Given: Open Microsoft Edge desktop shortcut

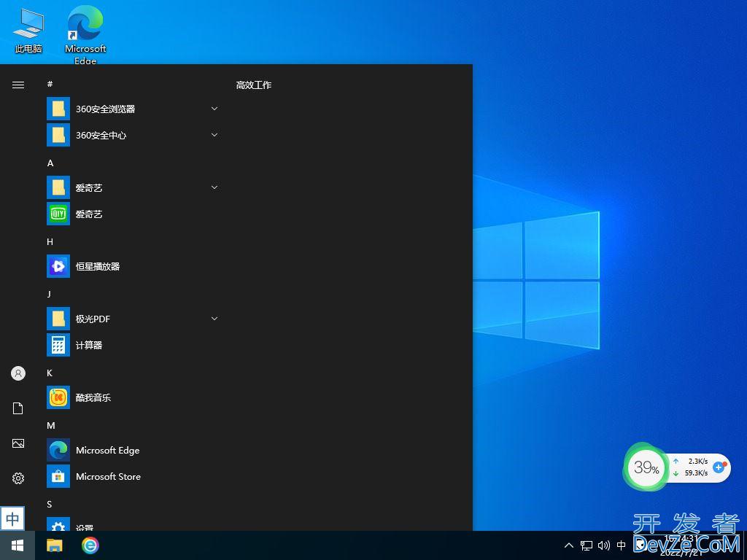Looking at the screenshot, I should [85, 34].
